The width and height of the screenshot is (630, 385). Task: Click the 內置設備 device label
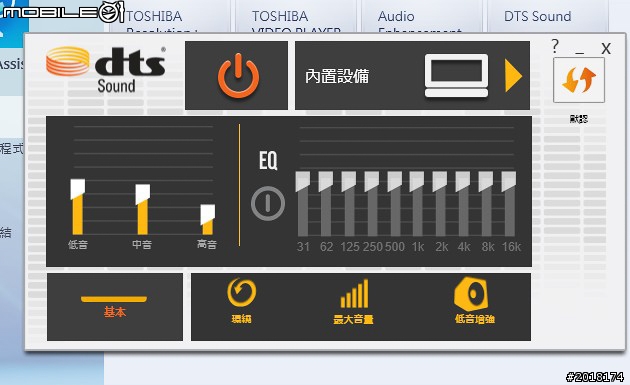337,76
